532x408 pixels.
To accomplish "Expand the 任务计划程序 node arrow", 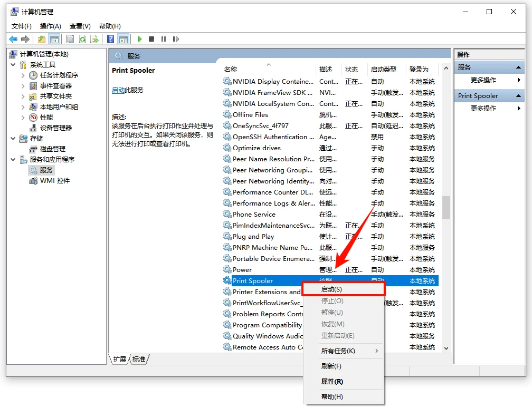I will 23,75.
